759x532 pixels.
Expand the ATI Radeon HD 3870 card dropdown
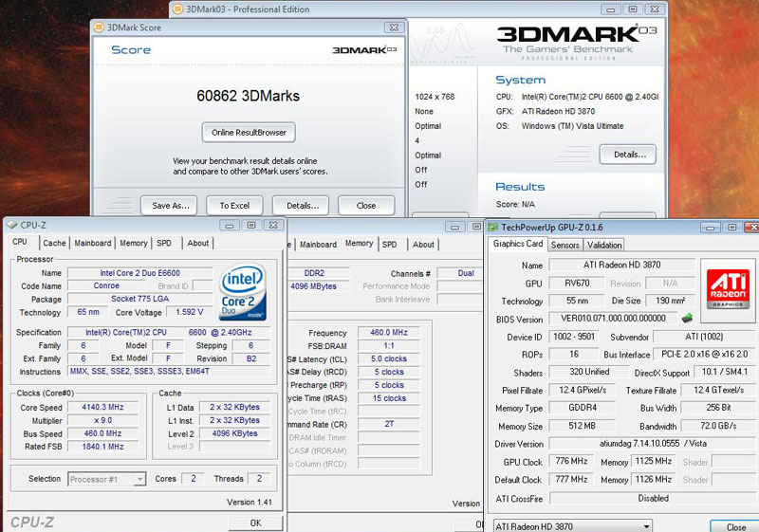[x=573, y=526]
